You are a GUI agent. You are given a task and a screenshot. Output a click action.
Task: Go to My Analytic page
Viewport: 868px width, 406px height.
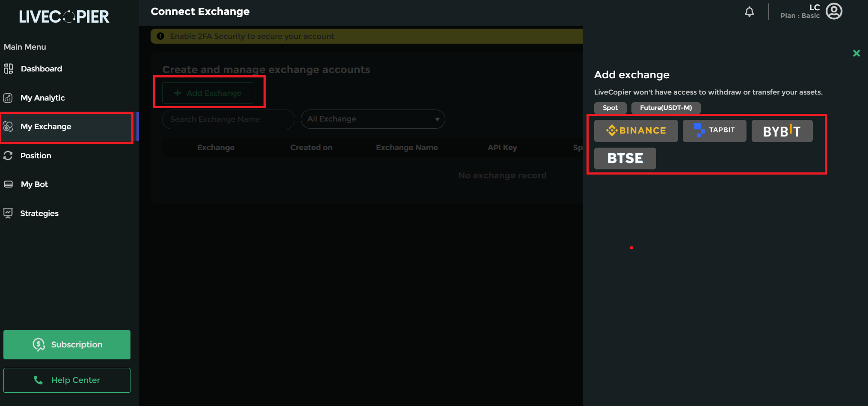[43, 98]
